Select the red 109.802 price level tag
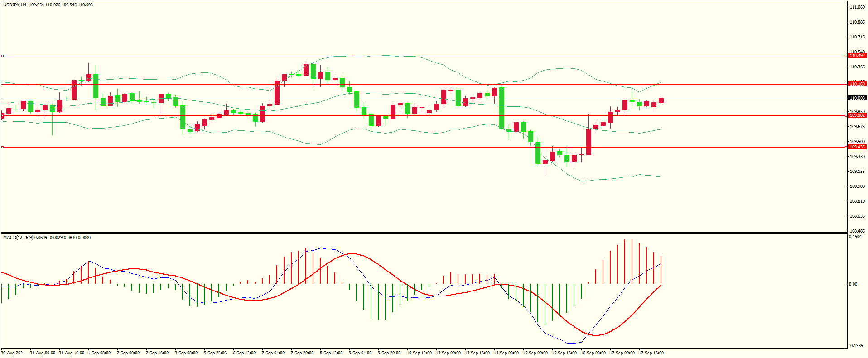This screenshot has width=868, height=358. coord(857,115)
